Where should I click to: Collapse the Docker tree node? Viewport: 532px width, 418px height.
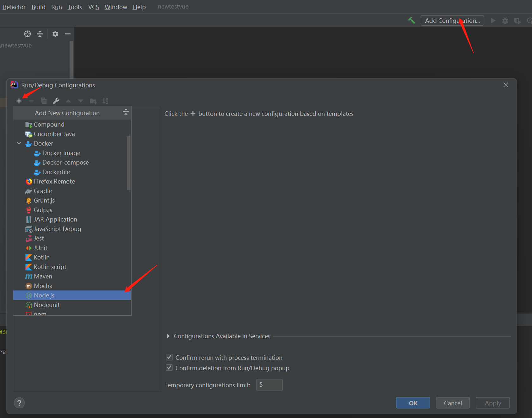[x=19, y=143]
